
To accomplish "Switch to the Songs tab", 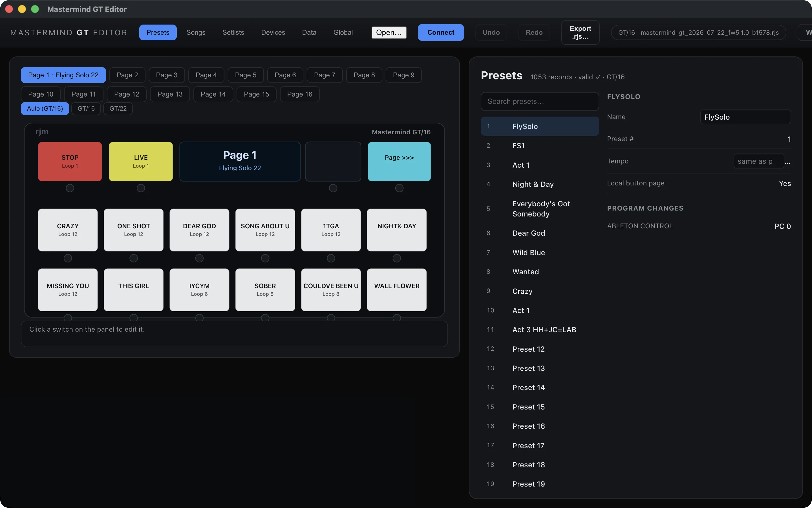I will point(196,32).
